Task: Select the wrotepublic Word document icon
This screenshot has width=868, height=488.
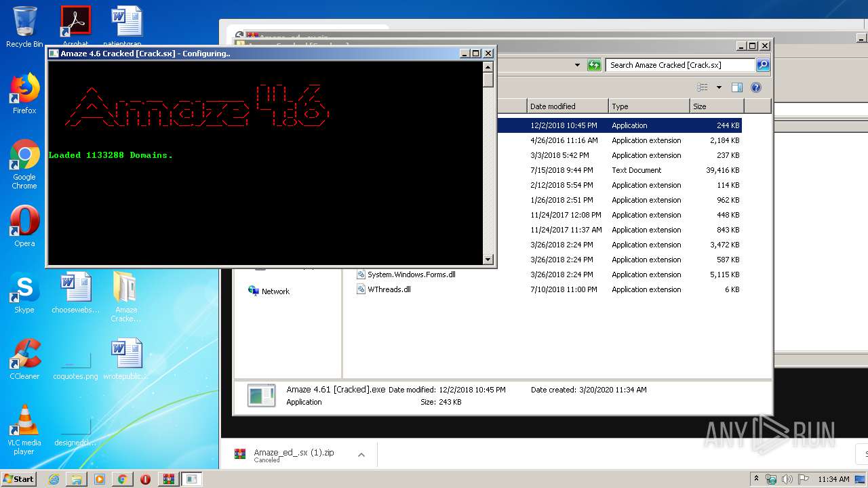Action: click(126, 359)
